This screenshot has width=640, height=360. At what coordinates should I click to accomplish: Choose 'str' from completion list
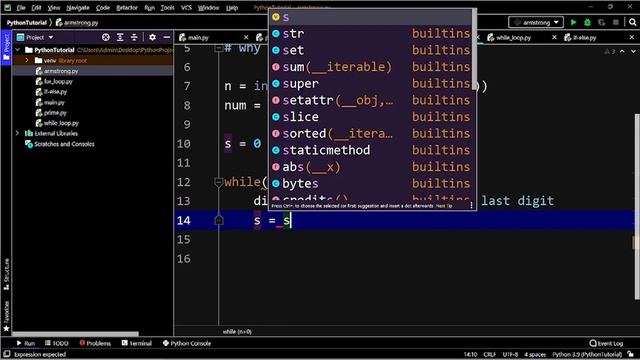click(x=371, y=33)
